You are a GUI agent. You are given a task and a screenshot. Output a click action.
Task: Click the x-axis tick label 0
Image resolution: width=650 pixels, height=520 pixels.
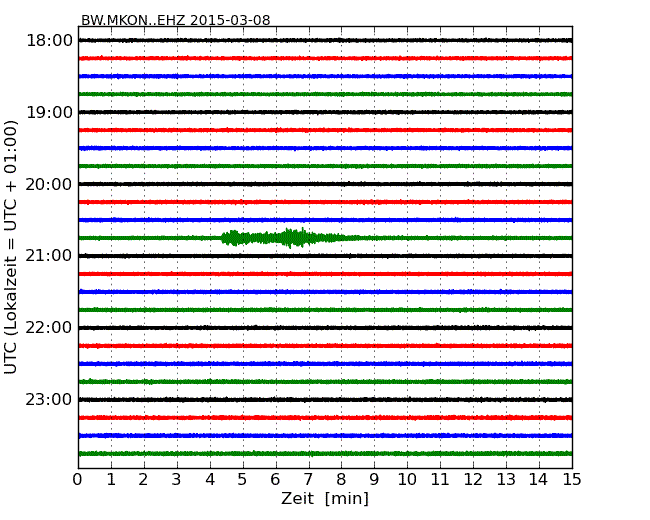[x=78, y=480]
